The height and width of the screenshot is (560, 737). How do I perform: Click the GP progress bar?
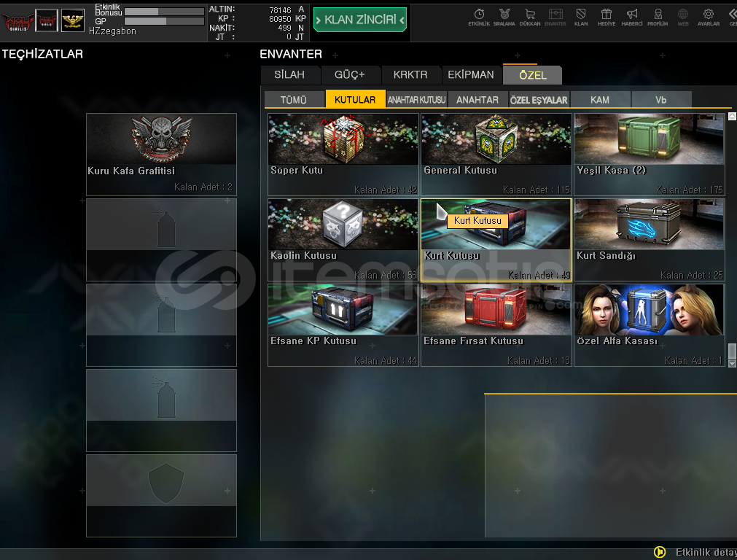pos(164,21)
